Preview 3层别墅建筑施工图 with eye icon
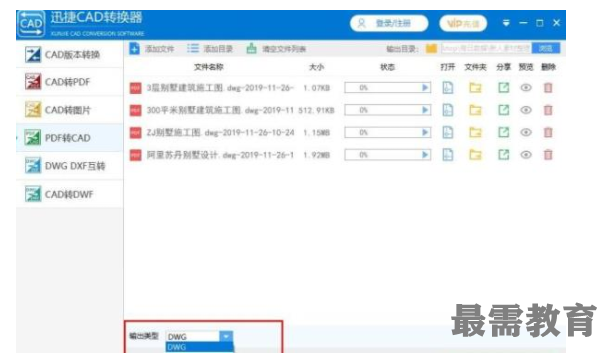 point(526,88)
